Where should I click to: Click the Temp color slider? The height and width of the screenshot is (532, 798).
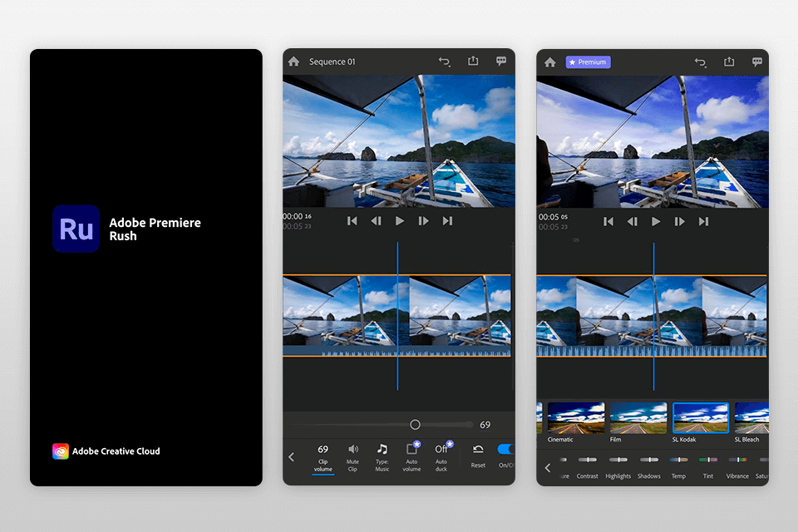[x=678, y=460]
